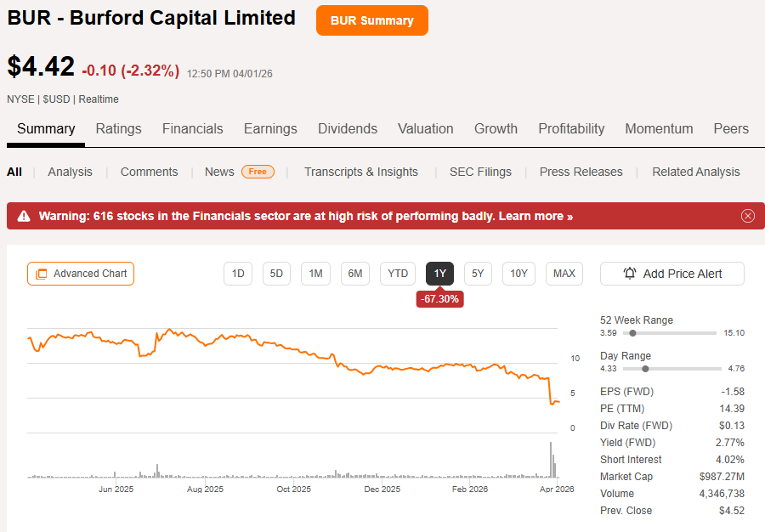Click the -67.30% 1Y performance badge

[439, 299]
